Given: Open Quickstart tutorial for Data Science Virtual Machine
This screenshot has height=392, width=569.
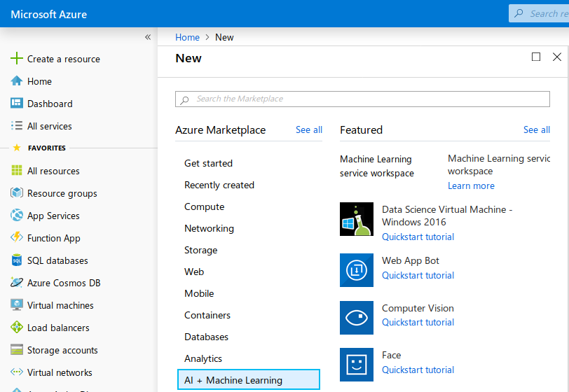Looking at the screenshot, I should click(418, 237).
